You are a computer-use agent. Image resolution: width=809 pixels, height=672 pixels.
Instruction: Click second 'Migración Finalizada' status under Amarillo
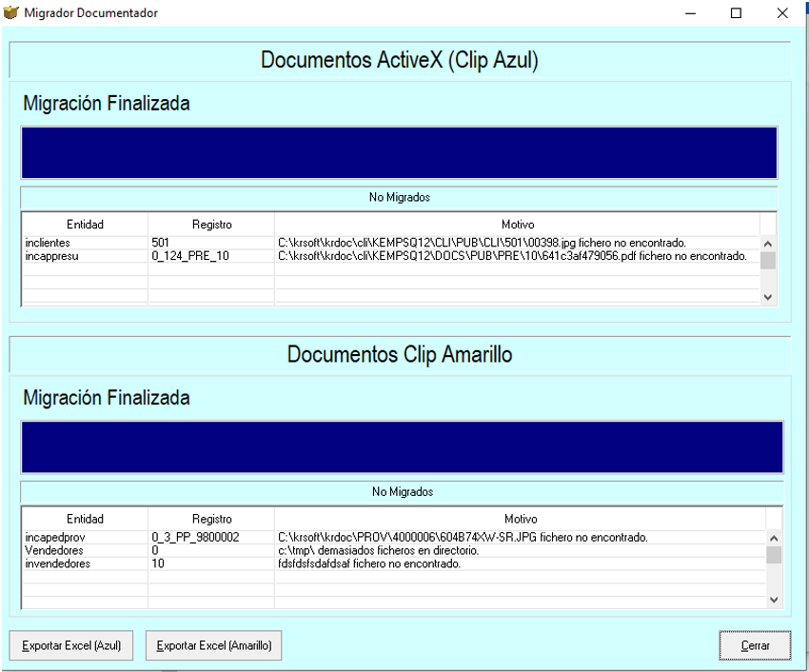(x=107, y=398)
